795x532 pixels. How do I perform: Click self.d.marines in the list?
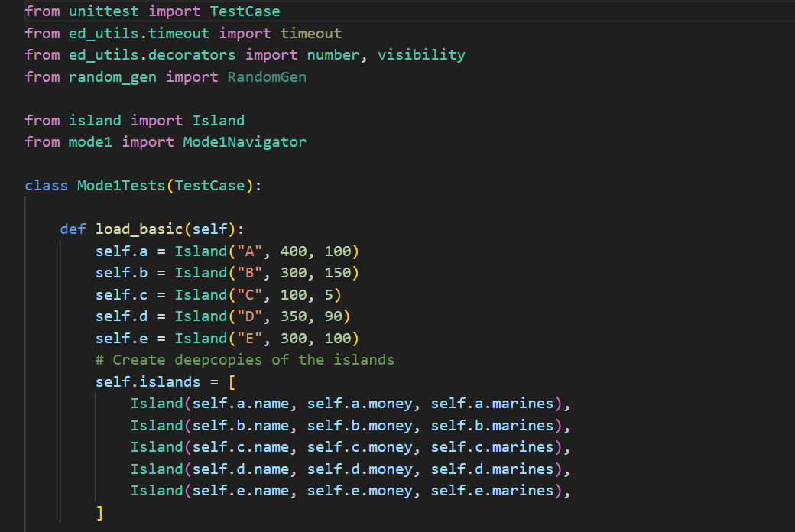pos(492,469)
